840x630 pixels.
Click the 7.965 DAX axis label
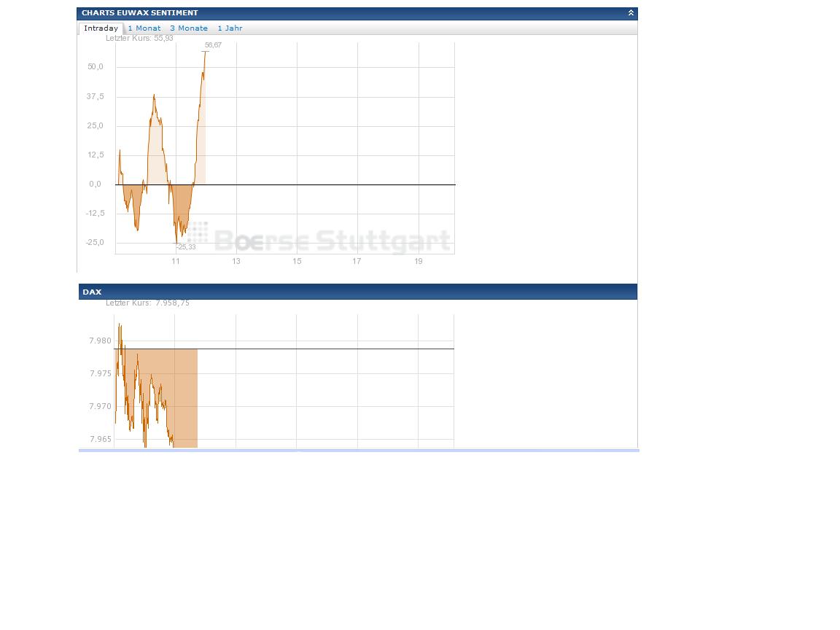100,439
